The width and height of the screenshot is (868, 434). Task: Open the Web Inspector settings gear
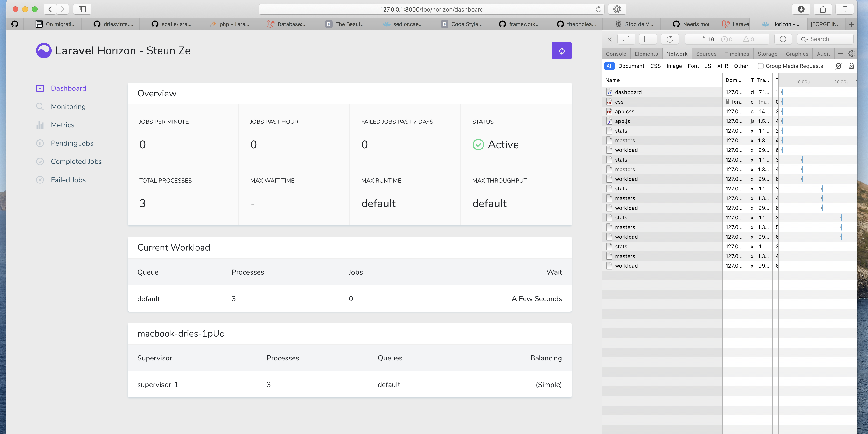[852, 54]
